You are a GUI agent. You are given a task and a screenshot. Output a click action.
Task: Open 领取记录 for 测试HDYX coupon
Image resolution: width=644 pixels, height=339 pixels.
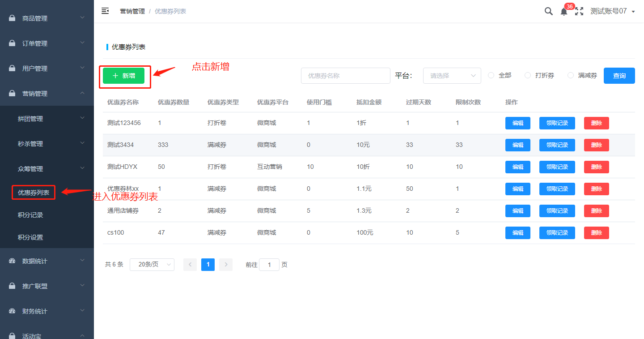click(x=557, y=167)
